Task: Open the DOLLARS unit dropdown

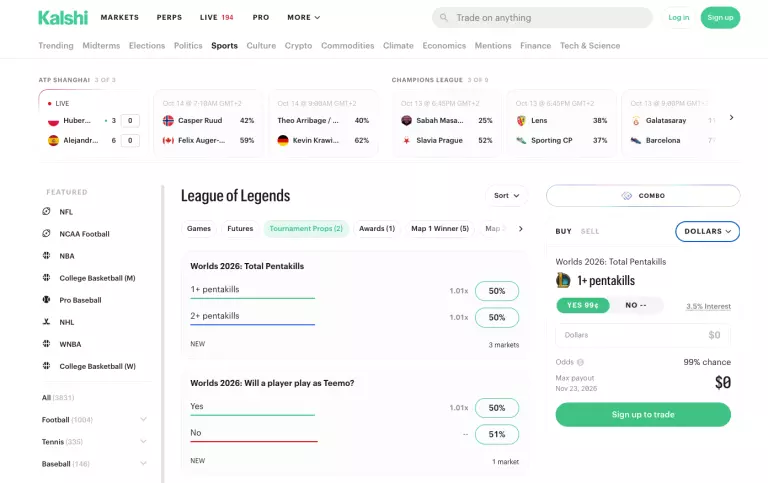Action: pyautogui.click(x=707, y=231)
